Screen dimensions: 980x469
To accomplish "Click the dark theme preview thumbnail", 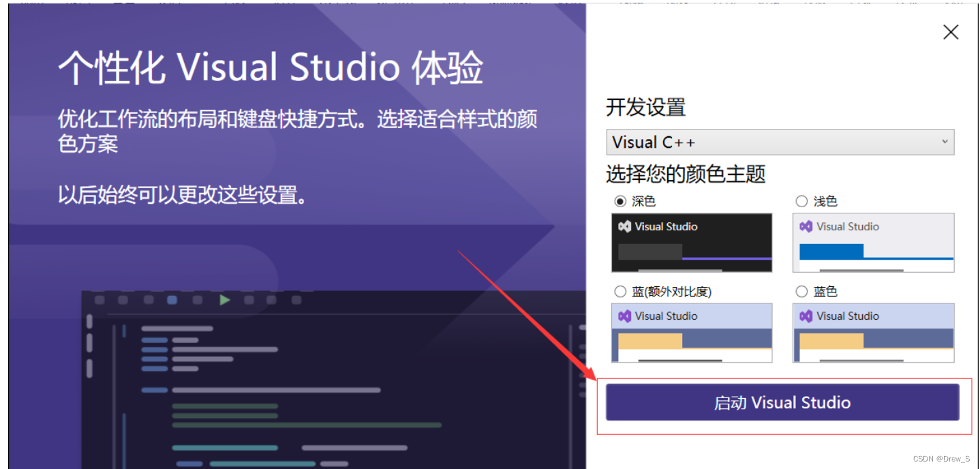I will pos(692,243).
